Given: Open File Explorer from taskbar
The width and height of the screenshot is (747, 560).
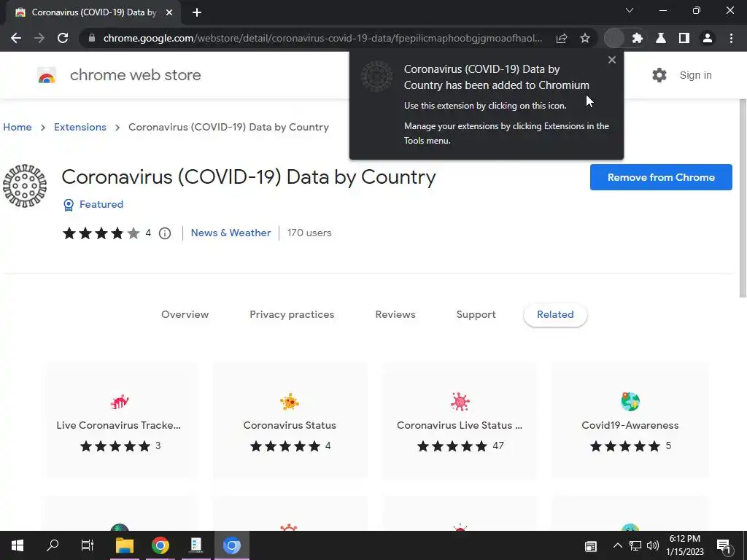Looking at the screenshot, I should [125, 545].
